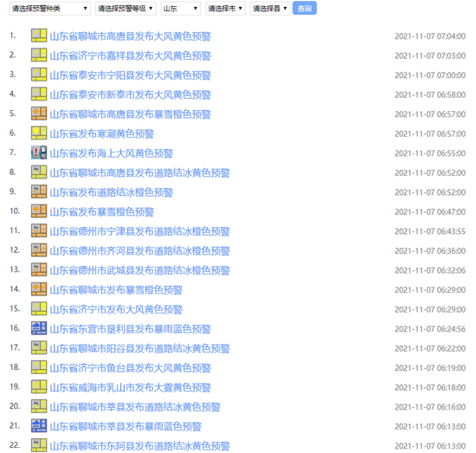Viewport: 476px width, 453px height.
Task: Click road icing orange icon for 德州市宁津县
Action: pos(39,230)
